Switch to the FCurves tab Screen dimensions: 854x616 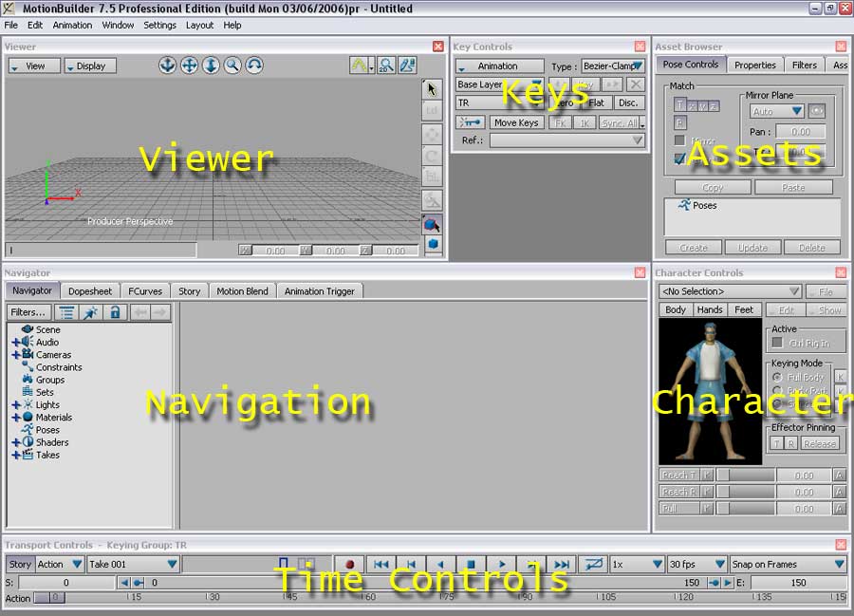point(145,291)
